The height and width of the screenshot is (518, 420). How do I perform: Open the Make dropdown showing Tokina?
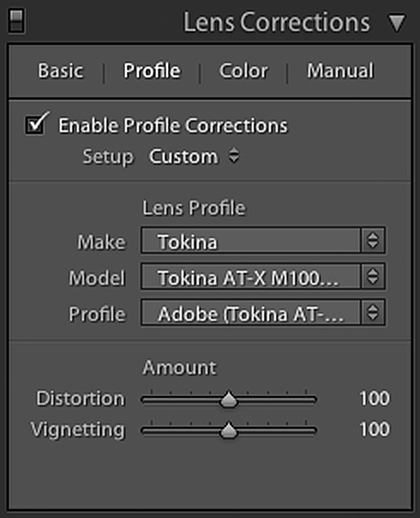252,242
